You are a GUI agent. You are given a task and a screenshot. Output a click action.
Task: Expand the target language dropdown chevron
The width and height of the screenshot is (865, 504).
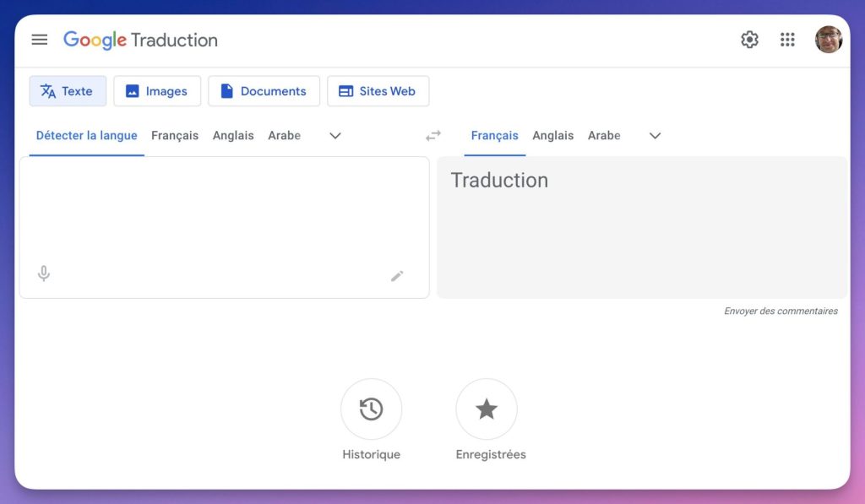click(x=655, y=135)
